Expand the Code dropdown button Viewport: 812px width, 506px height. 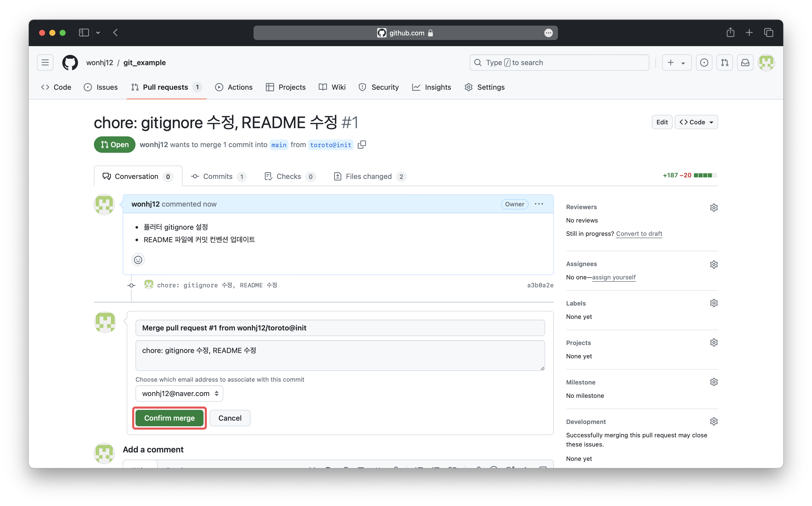tap(696, 122)
